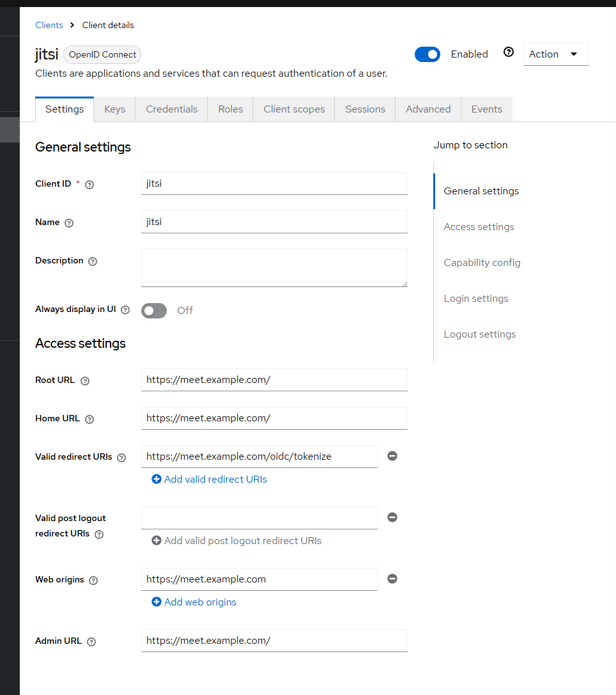This screenshot has width=616, height=695.
Task: Click breadcrumb chevron after Clients
Action: pyautogui.click(x=72, y=25)
